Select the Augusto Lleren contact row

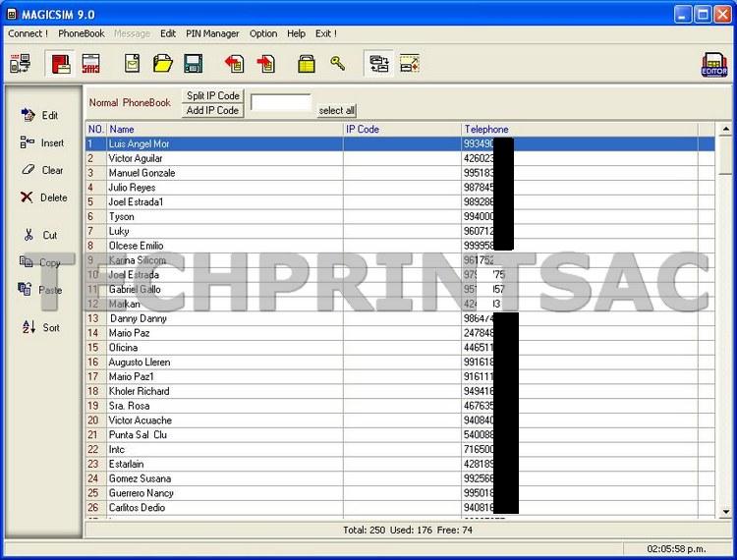tap(400, 363)
